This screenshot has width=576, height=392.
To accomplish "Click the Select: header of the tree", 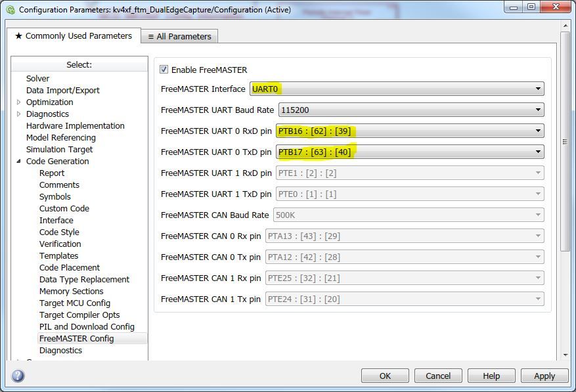I will pyautogui.click(x=79, y=64).
